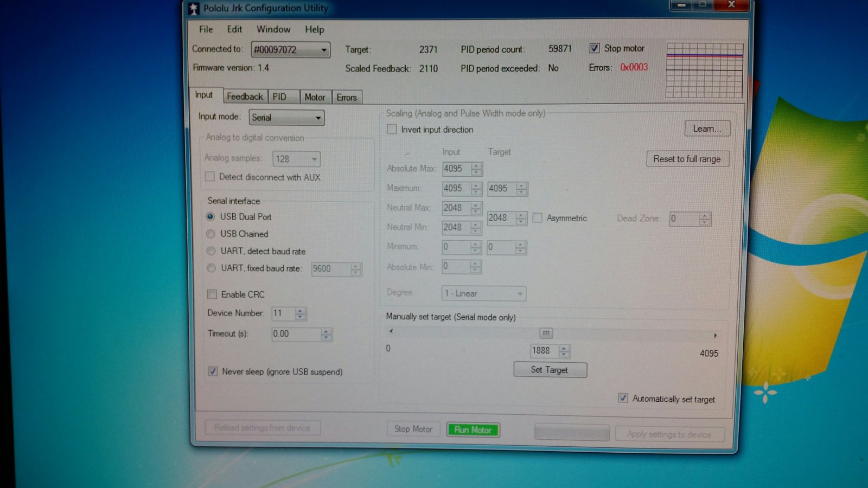Toggle the Asymmetric checkbox
This screenshot has width=868, height=488.
click(x=538, y=218)
